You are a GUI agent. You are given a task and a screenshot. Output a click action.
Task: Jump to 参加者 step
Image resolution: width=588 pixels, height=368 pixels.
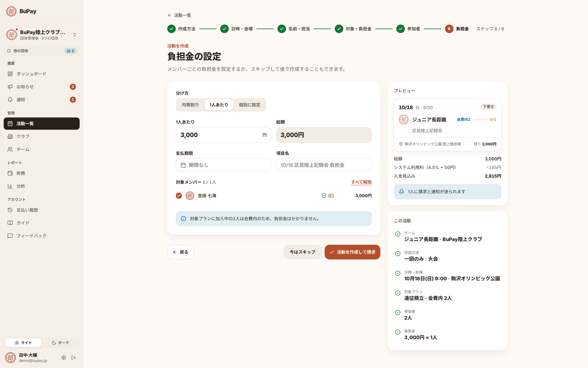pos(408,29)
